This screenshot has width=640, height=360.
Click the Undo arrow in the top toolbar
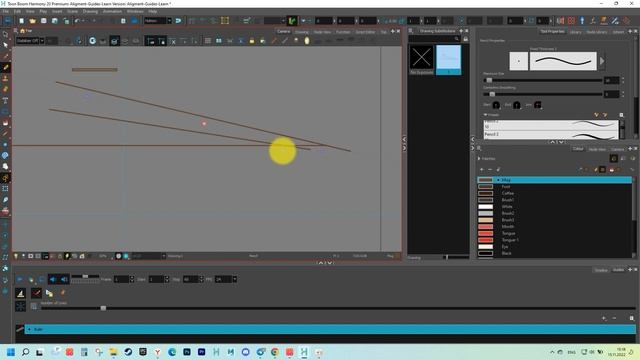tap(77, 21)
